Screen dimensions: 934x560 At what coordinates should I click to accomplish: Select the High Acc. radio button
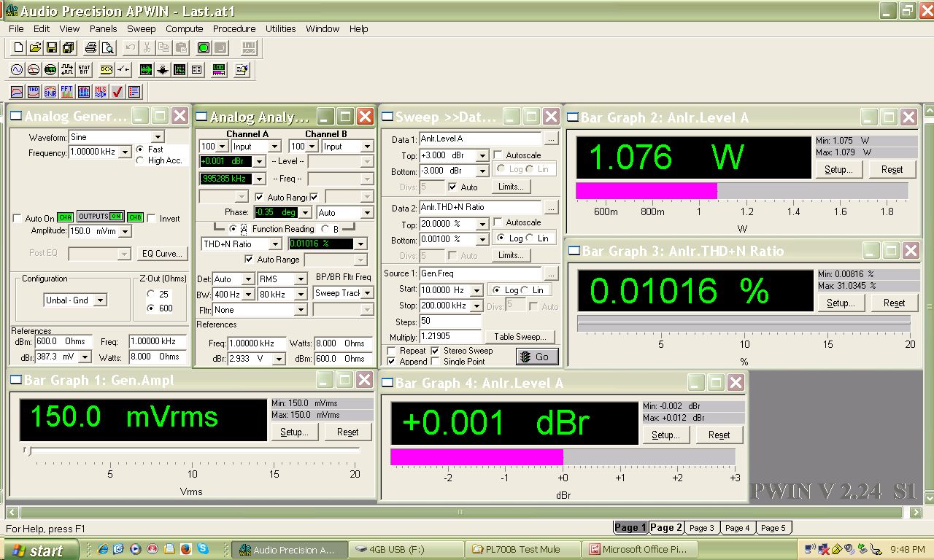click(140, 160)
